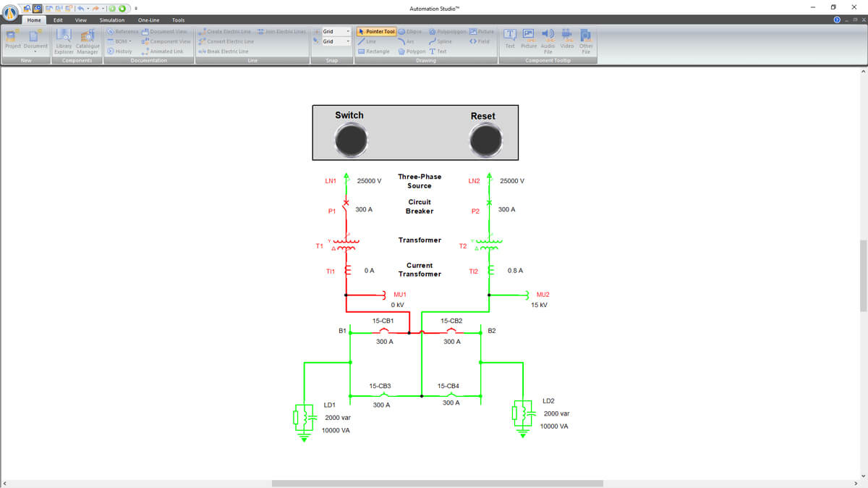
Task: Open the Catalogue Manager
Action: 88,41
